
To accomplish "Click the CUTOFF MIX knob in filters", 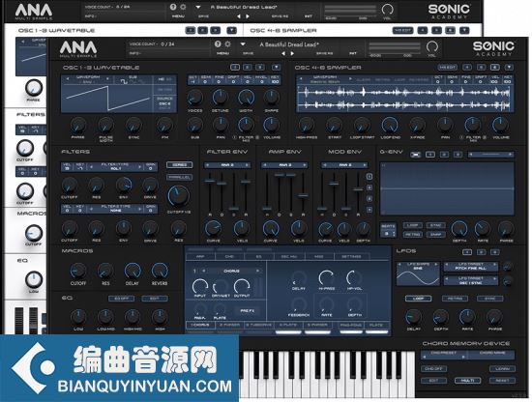I will (x=178, y=195).
